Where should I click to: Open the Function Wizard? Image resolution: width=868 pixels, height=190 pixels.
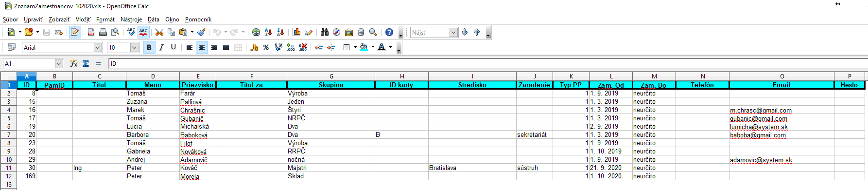pos(73,63)
